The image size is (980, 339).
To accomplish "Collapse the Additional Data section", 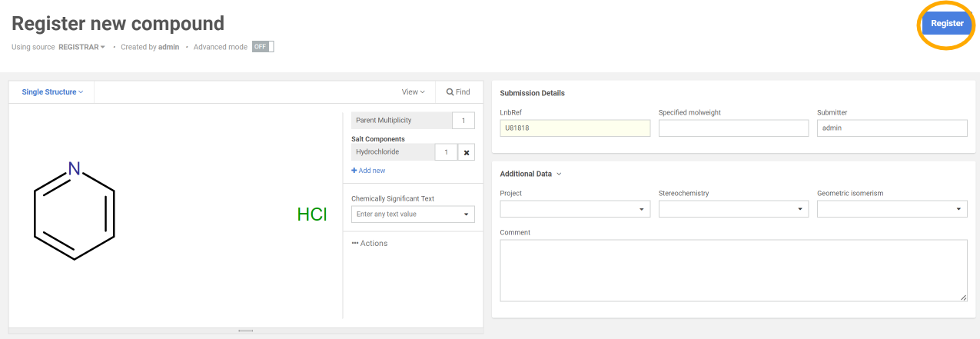I will [x=530, y=174].
